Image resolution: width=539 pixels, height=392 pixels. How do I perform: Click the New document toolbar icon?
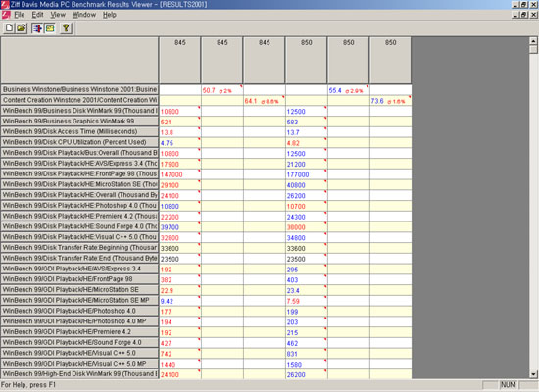[x=9, y=28]
